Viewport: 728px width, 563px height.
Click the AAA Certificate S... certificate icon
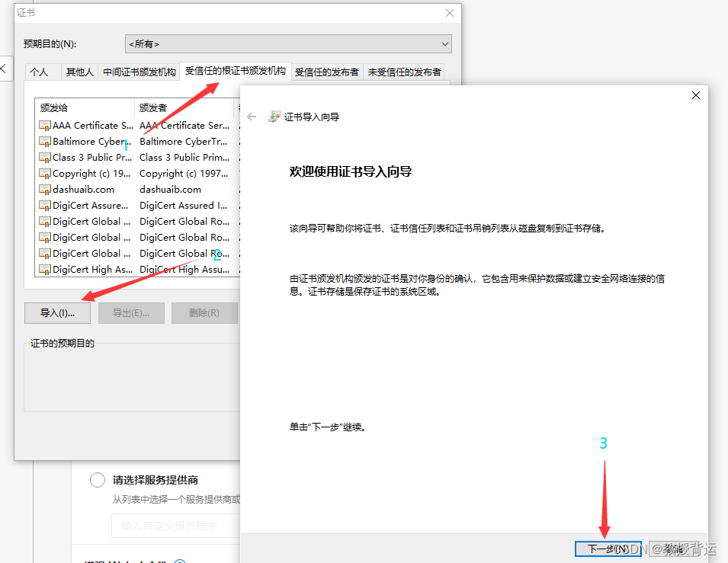pos(45,126)
